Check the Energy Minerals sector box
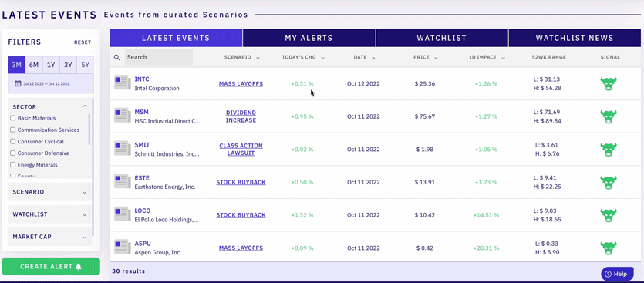 13,165
